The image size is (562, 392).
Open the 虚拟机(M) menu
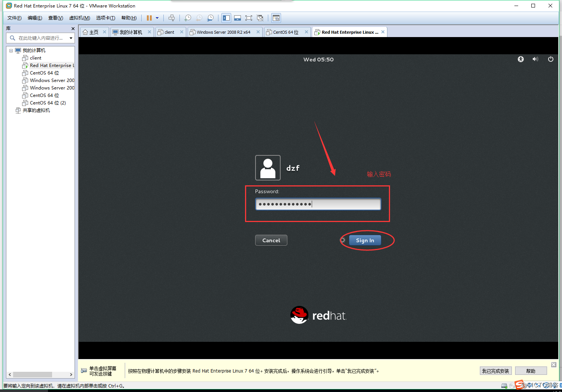tap(79, 18)
